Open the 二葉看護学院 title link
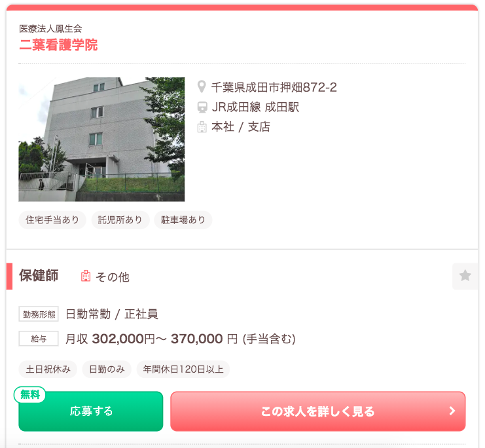The height and width of the screenshot is (448, 485). 58,45
